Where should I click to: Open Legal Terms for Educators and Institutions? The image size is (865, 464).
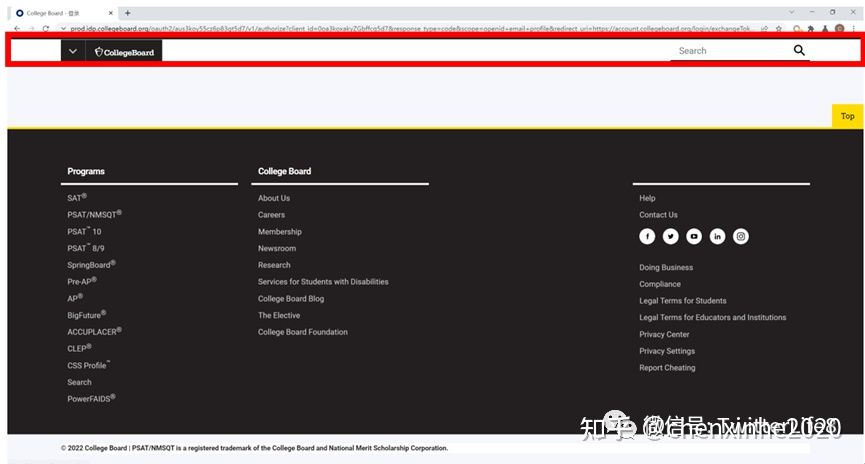[x=713, y=317]
